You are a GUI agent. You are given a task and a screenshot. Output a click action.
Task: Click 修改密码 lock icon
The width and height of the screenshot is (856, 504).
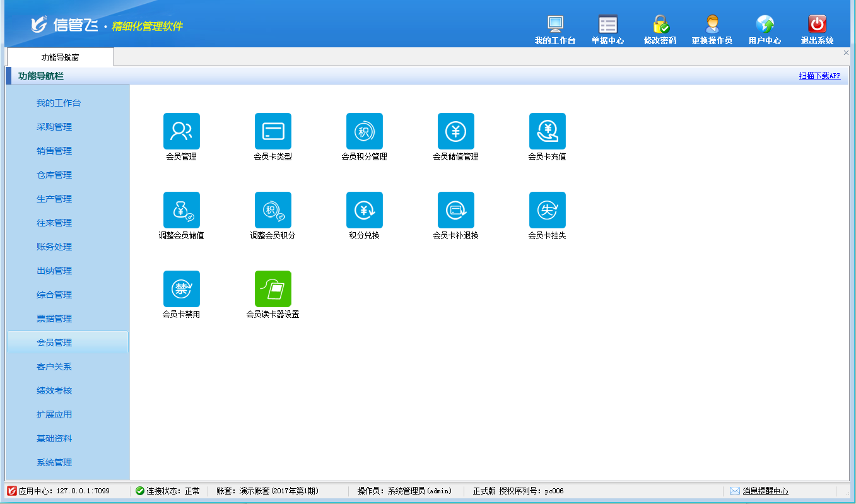660,30
